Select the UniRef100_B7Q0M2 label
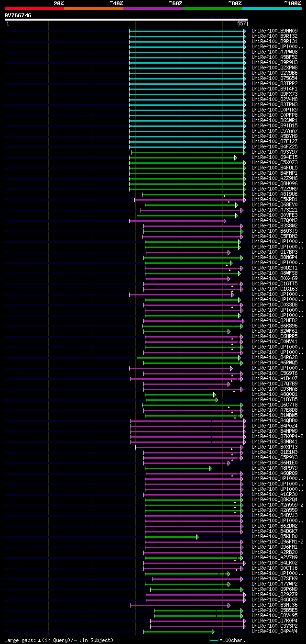Screen dimensions: 306x644 coord(275,221)
